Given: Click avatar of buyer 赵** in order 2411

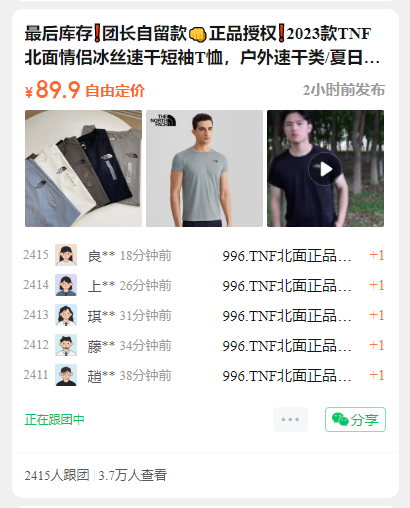Looking at the screenshot, I should (66, 375).
